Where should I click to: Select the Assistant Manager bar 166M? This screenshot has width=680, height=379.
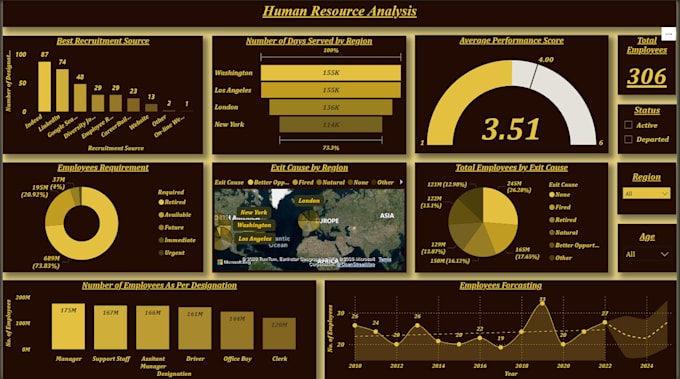153,328
